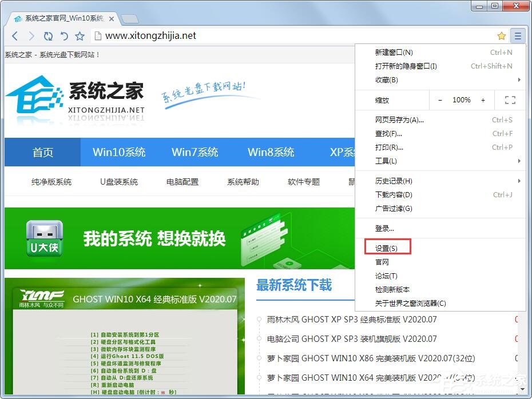Refresh the current page
The width and height of the screenshot is (532, 399).
[x=48, y=35]
